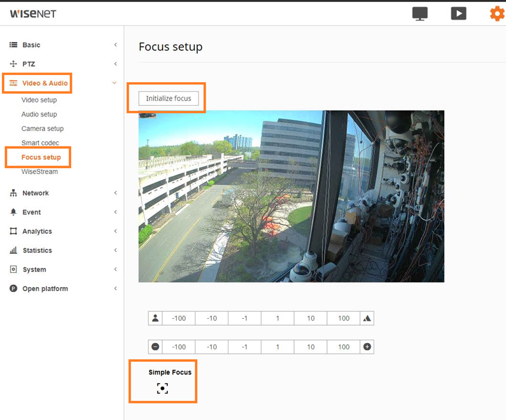Collapse the Video & Audio section
Screen dimensions: 506x420
(45, 83)
